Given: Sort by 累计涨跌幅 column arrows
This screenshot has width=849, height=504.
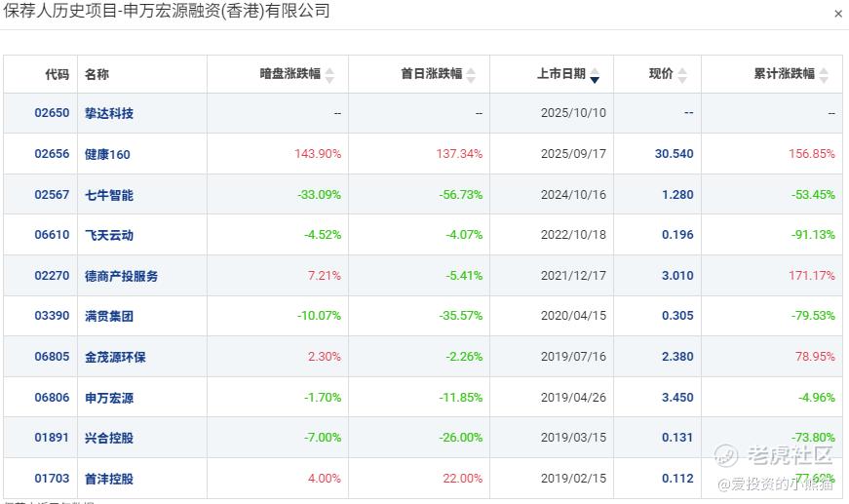Looking at the screenshot, I should click(x=824, y=75).
